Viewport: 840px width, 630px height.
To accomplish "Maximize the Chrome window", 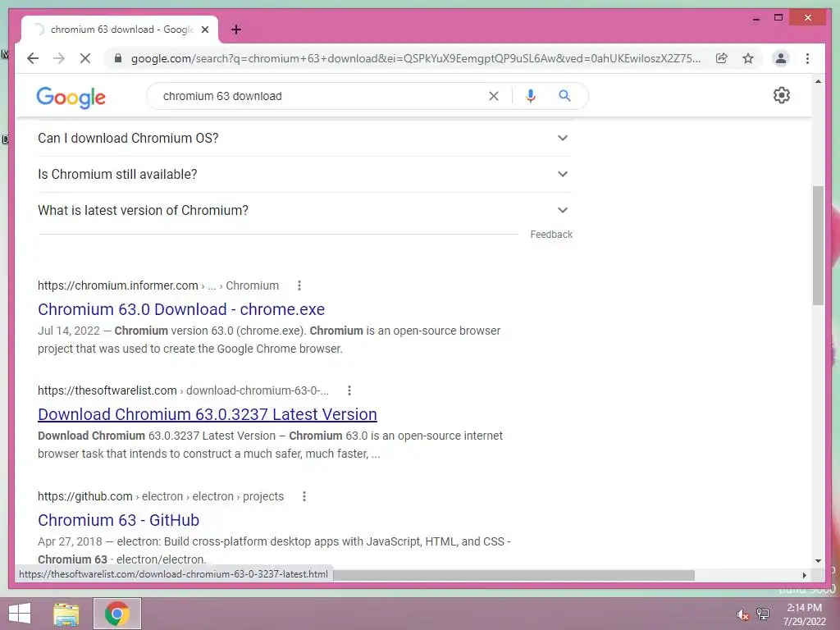I will (x=778, y=18).
